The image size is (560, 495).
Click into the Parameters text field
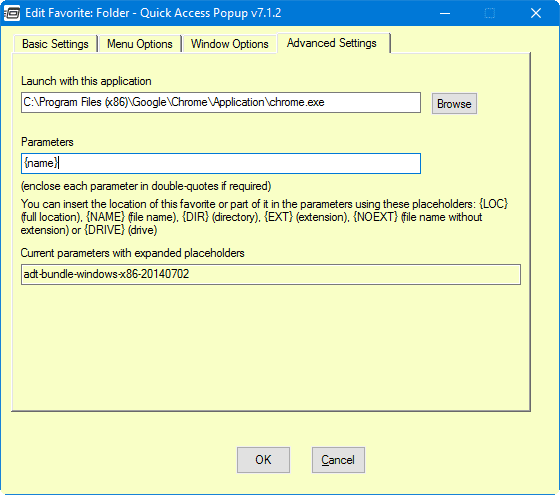[221, 164]
